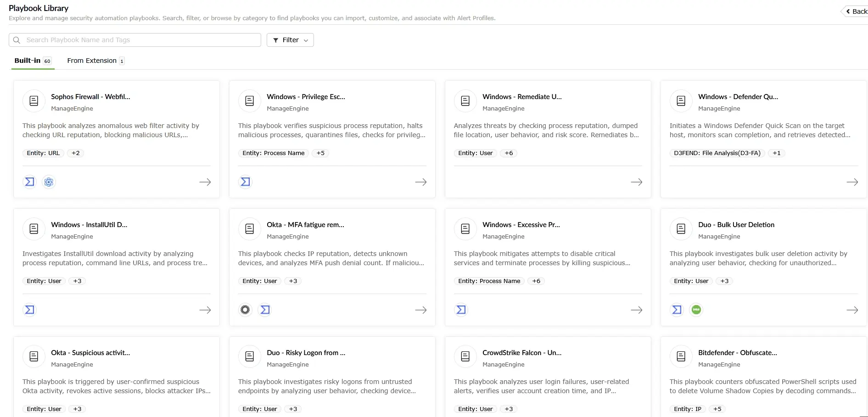Open the Duo - Bulk User Deletion title
The width and height of the screenshot is (868, 417).
pos(736,225)
